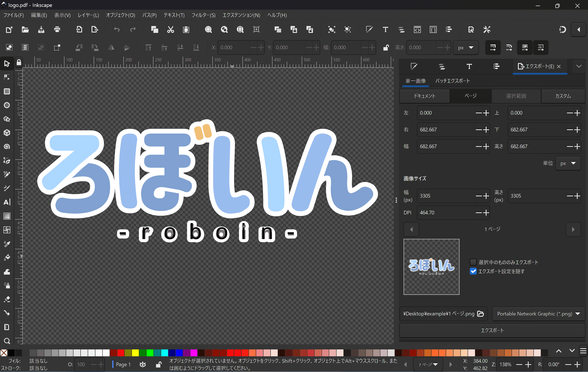Click Raise to top icon

pyautogui.click(x=149, y=48)
